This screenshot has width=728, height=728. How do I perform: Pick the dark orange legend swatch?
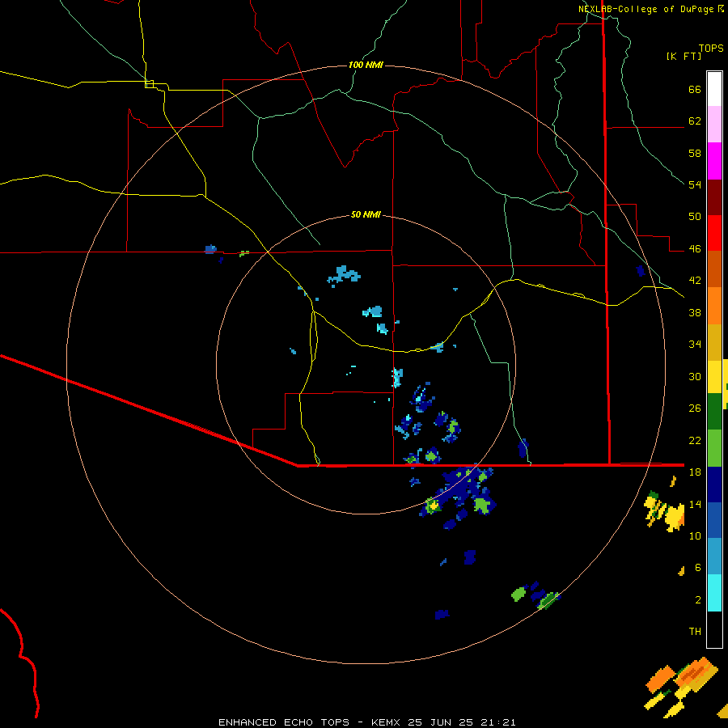point(714,269)
